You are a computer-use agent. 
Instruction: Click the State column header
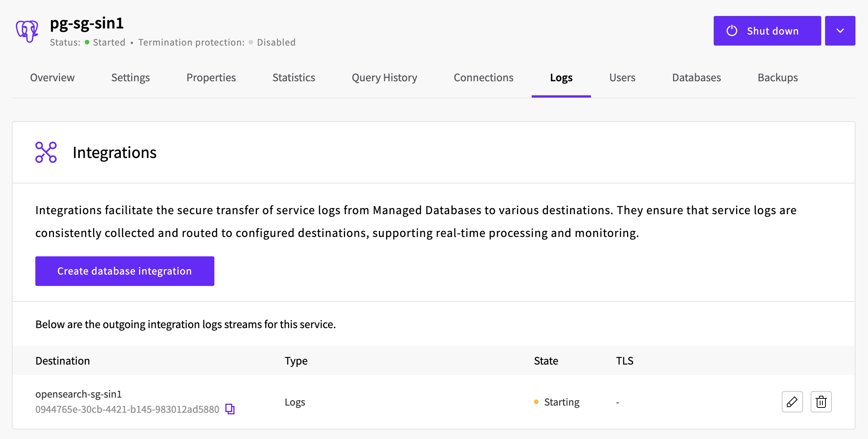point(546,361)
